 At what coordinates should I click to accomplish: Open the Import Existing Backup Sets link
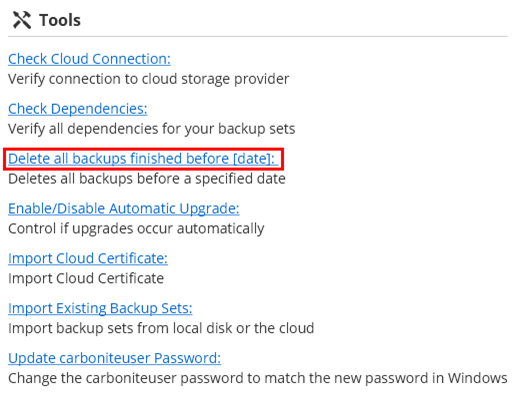pyautogui.click(x=100, y=308)
